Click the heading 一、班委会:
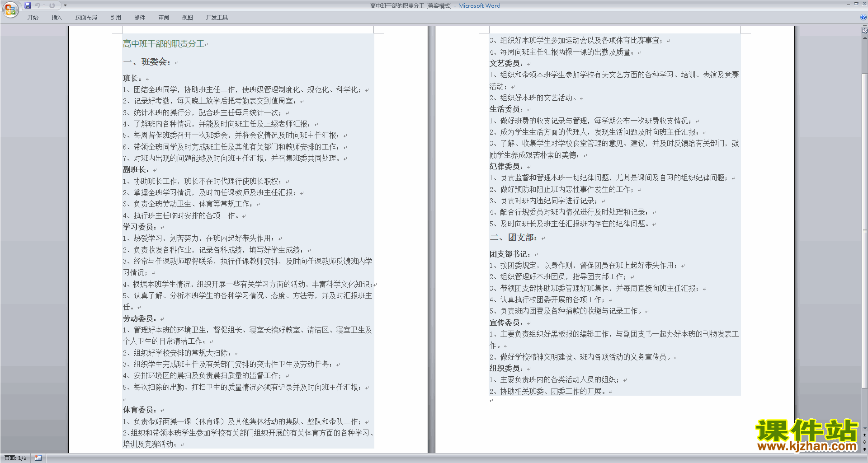 tap(147, 62)
